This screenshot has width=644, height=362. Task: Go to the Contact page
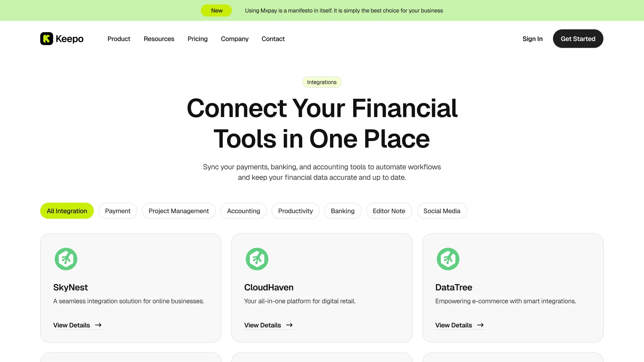[x=273, y=39]
